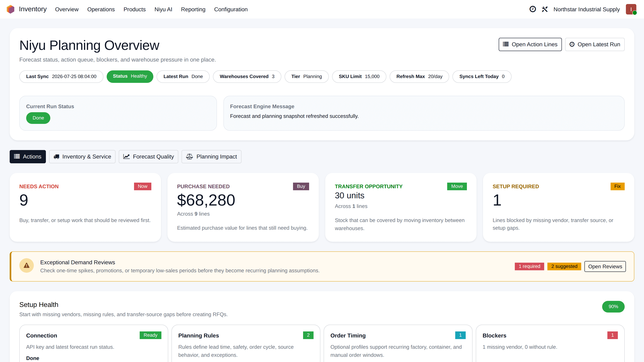Click the Inventory app logo icon

click(x=10, y=9)
